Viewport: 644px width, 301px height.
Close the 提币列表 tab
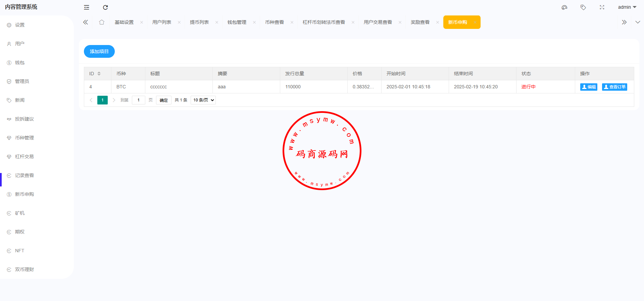[217, 22]
